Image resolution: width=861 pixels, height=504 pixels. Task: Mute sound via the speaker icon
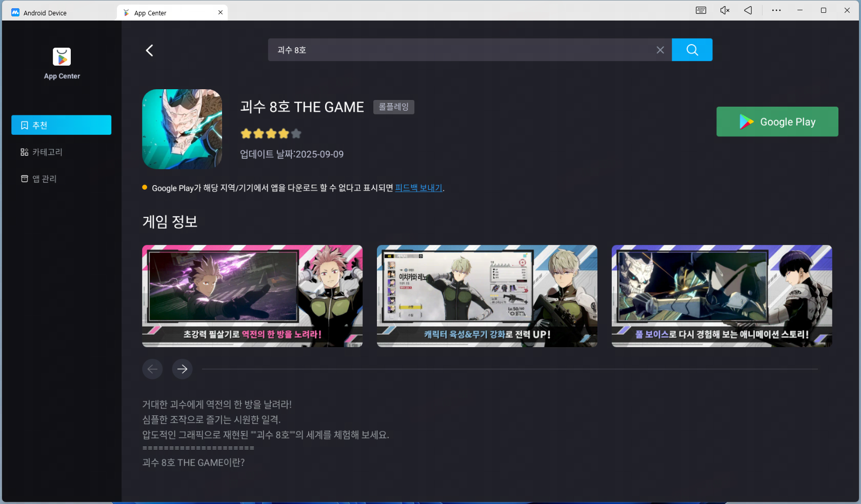click(x=725, y=10)
